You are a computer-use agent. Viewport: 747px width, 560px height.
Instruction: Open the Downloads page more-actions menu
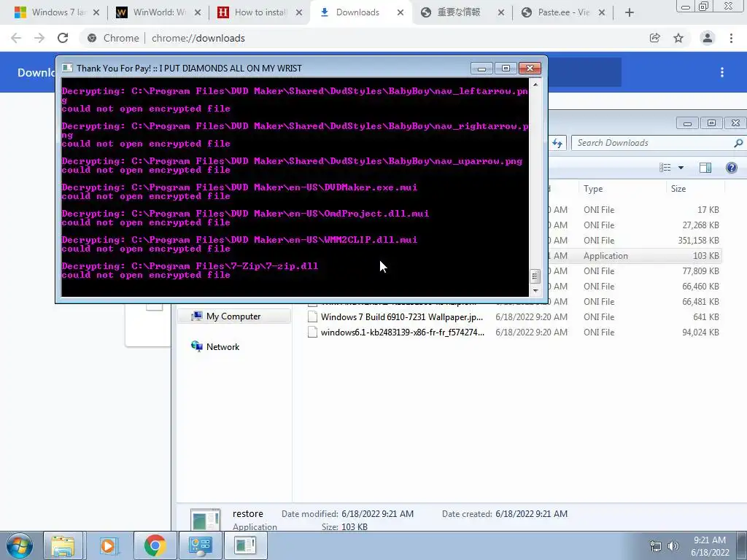coord(722,72)
